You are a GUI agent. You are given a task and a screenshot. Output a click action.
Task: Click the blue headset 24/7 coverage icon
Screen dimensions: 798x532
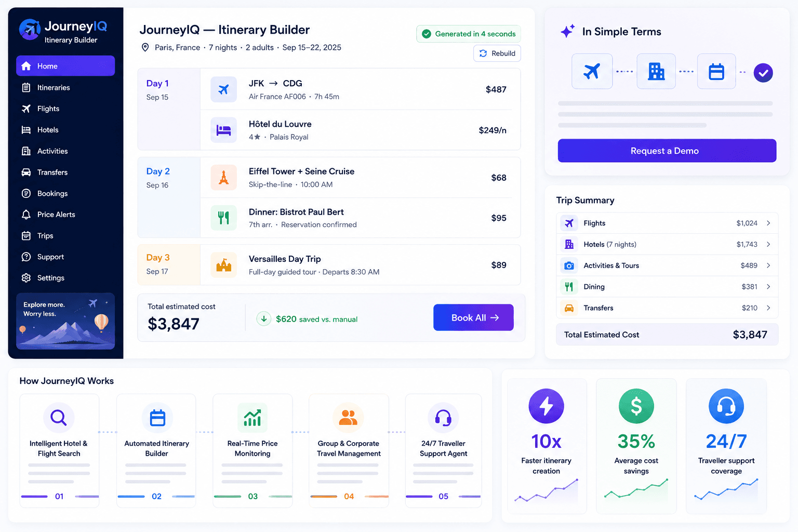point(726,406)
